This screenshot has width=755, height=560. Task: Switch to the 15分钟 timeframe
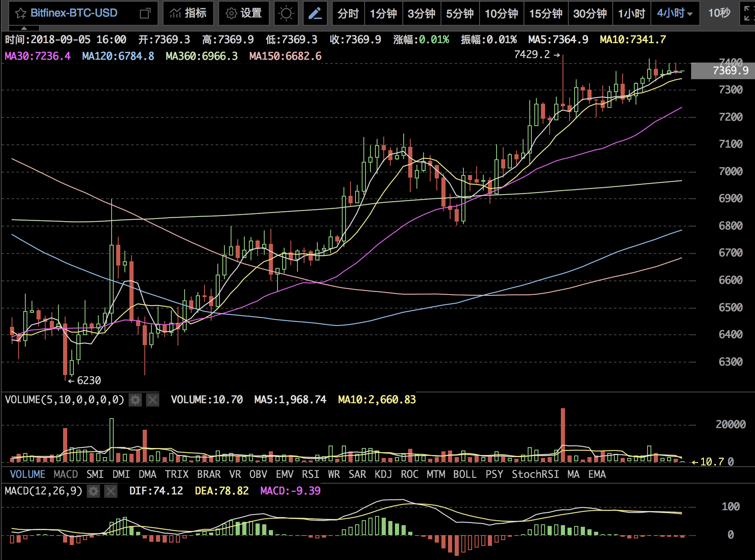(x=546, y=13)
